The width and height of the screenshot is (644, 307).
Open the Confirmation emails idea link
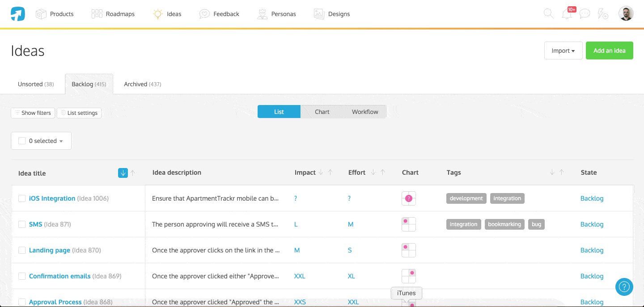click(x=59, y=276)
